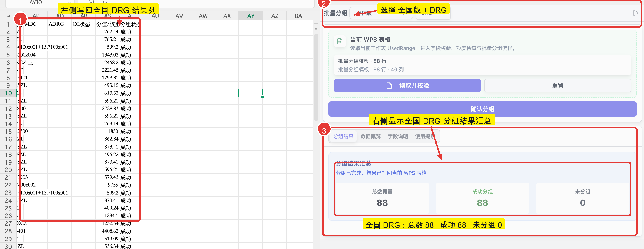Viewport: 644px width, 249px height.
Task: Click the CC状态 header cell
Action: click(x=83, y=24)
